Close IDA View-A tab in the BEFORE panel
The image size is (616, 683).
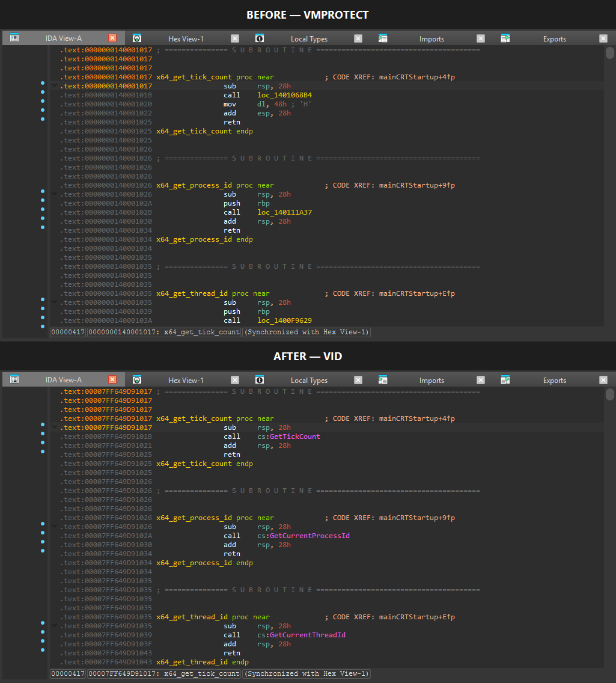pos(112,38)
